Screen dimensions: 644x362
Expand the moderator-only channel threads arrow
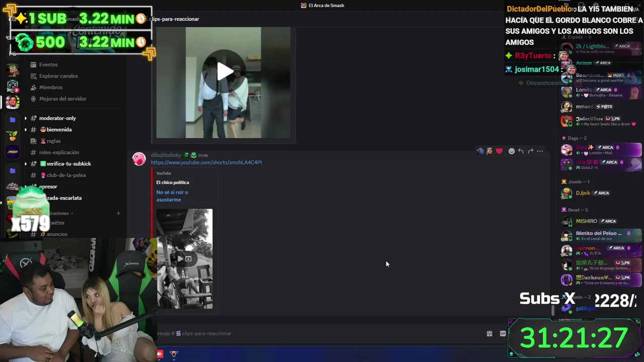[26, 118]
